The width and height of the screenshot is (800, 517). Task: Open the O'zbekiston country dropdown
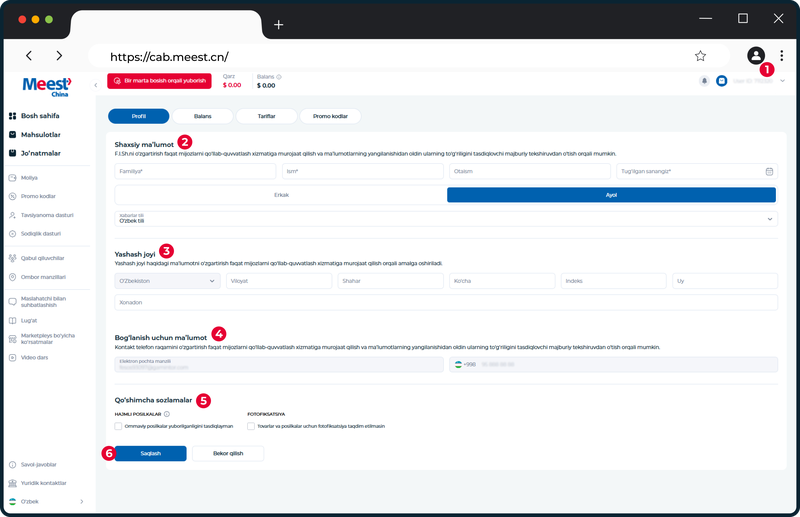(x=167, y=281)
